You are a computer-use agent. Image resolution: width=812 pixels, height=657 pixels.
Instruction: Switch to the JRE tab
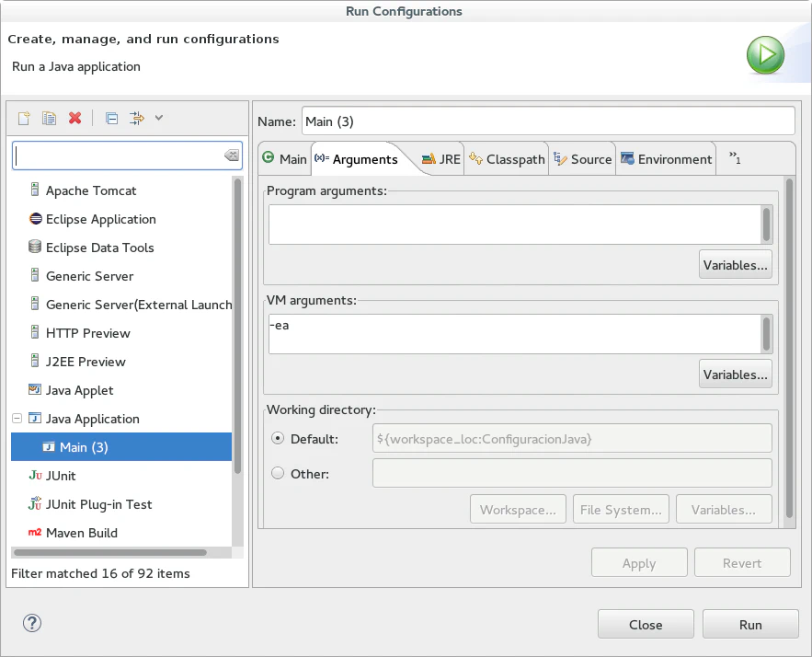440,159
